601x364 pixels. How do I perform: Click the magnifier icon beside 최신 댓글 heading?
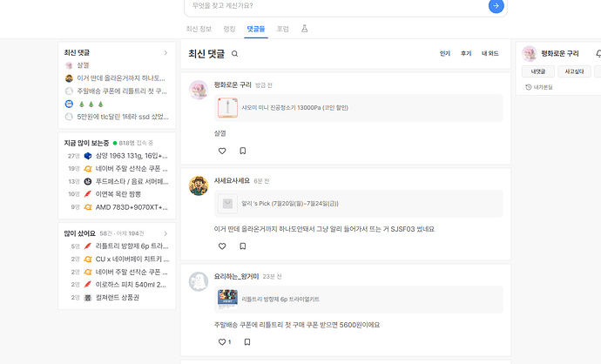(x=234, y=54)
